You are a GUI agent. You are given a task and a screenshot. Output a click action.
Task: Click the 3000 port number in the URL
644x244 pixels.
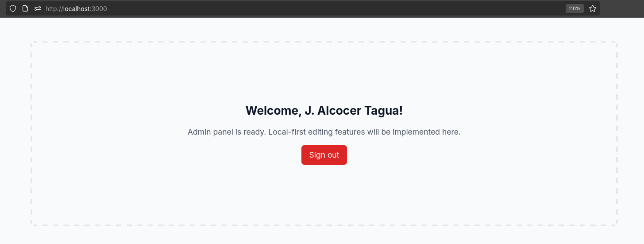[99, 8]
